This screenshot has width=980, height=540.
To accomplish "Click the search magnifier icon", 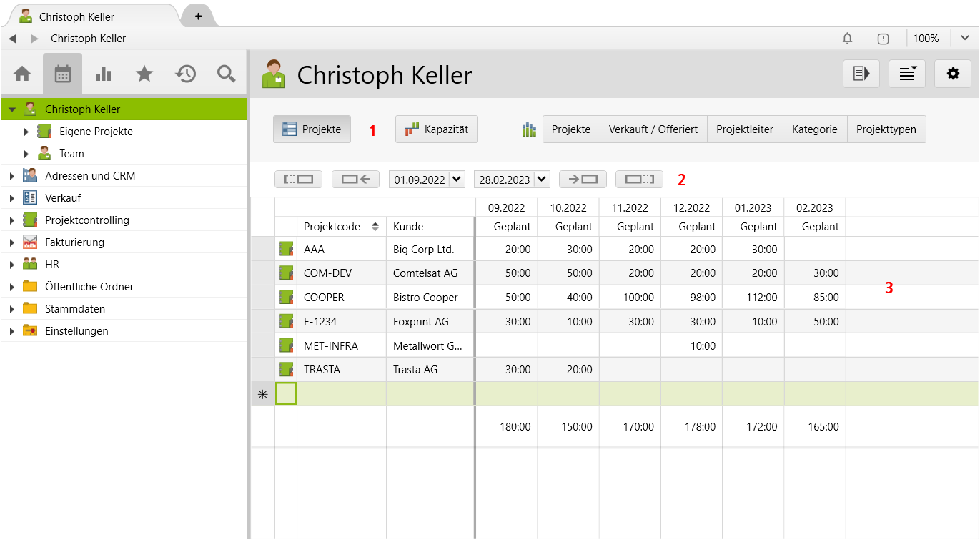I will pos(227,74).
